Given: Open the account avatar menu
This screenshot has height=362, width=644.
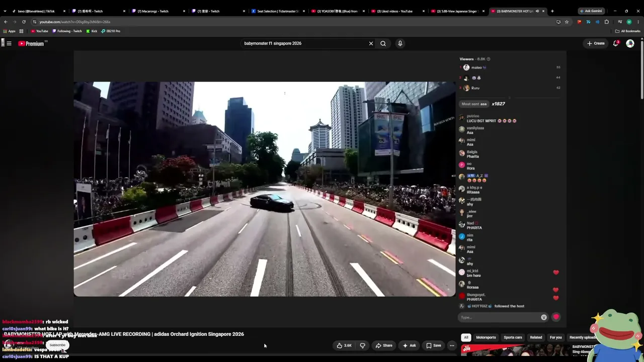Looking at the screenshot, I should pos(630,44).
